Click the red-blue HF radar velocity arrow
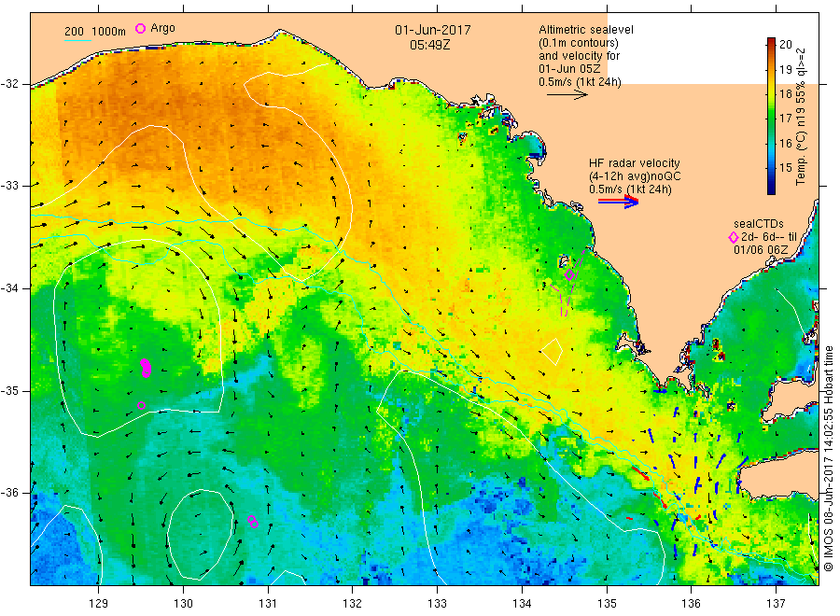This screenshot has height=616, width=840. click(618, 201)
